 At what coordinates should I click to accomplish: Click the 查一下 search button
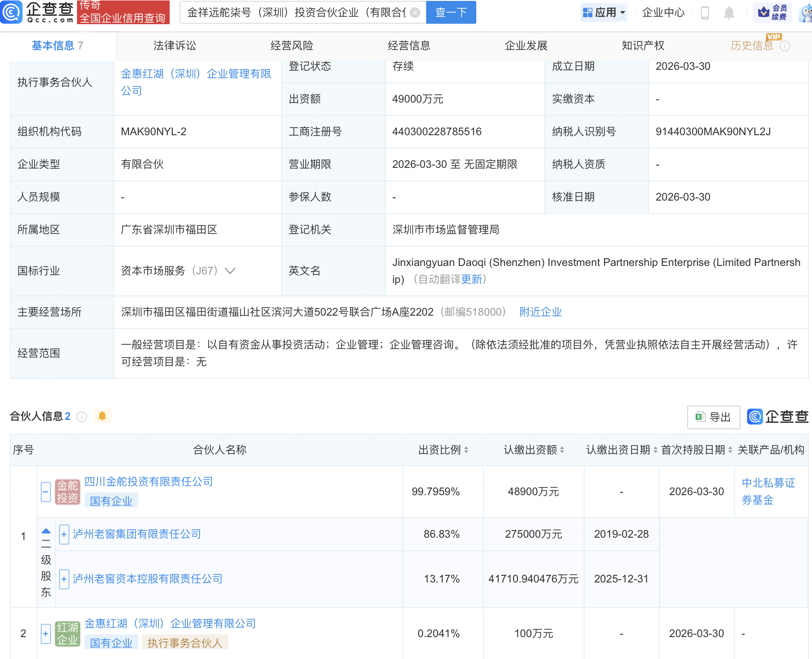pos(450,13)
